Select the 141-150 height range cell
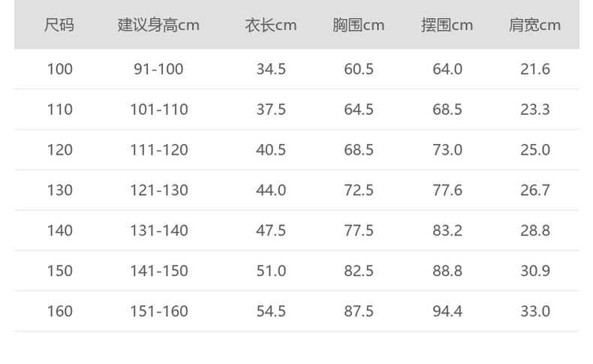 [158, 271]
